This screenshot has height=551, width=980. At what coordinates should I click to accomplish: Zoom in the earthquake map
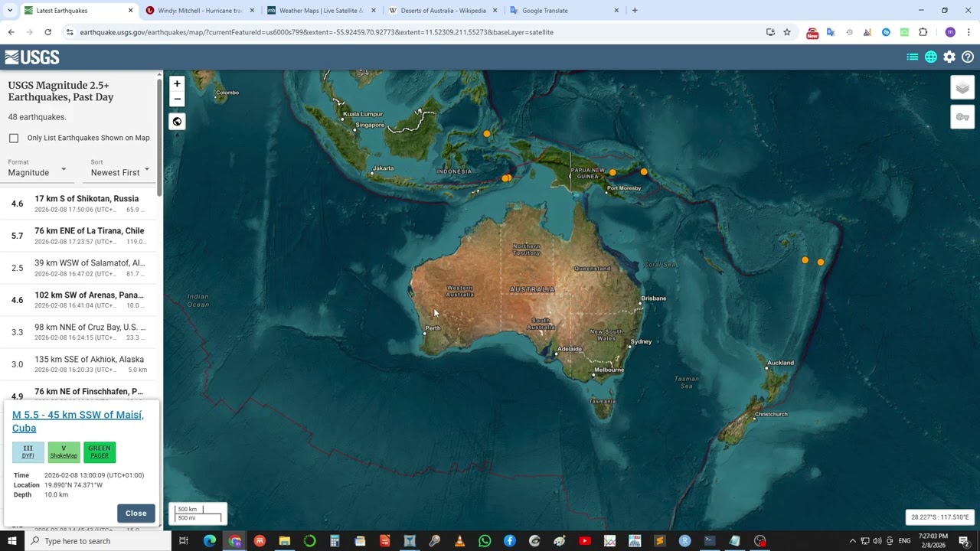coord(177,83)
